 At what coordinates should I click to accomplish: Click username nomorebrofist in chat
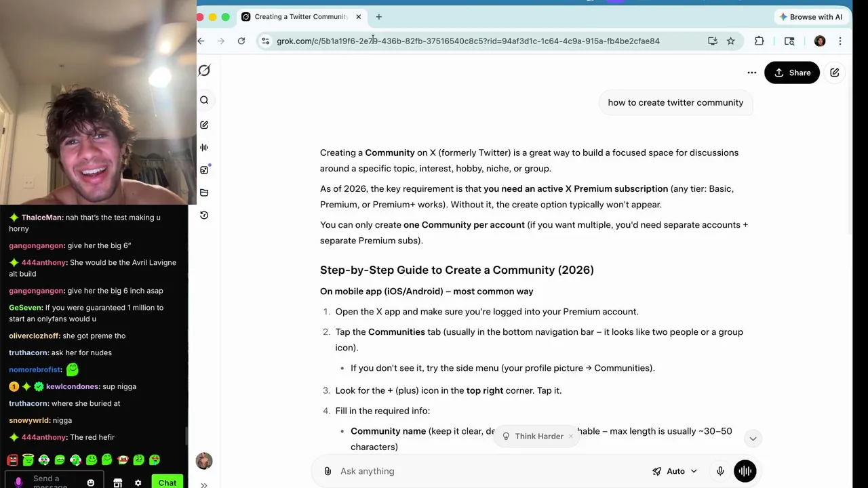[35, 369]
